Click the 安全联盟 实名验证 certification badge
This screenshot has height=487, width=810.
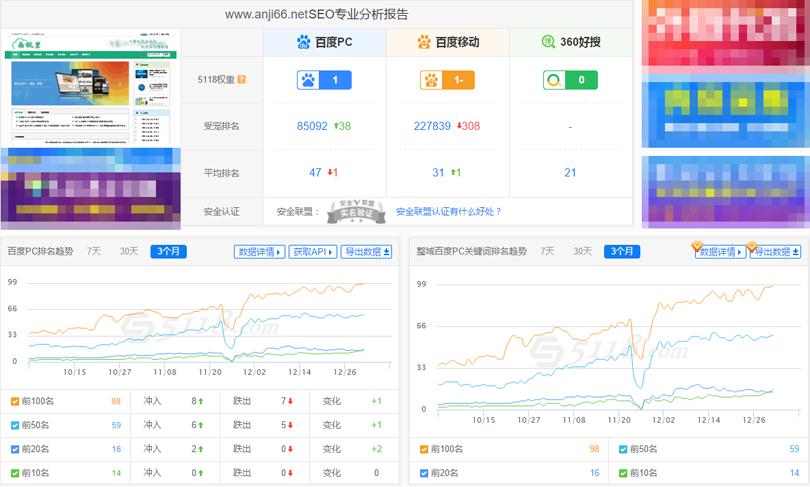pos(356,211)
